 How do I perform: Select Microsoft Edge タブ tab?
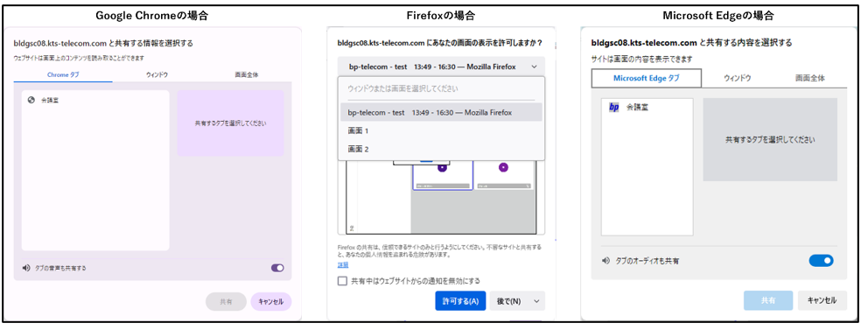646,78
